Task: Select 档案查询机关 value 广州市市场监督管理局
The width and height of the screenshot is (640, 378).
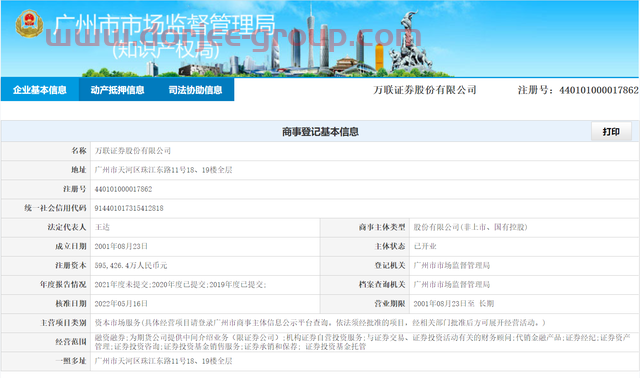Action: coord(451,285)
